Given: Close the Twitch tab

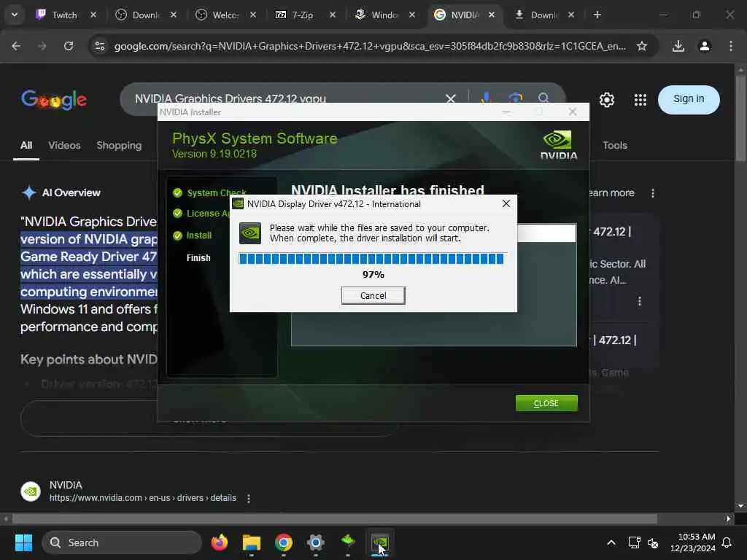Looking at the screenshot, I should point(93,15).
